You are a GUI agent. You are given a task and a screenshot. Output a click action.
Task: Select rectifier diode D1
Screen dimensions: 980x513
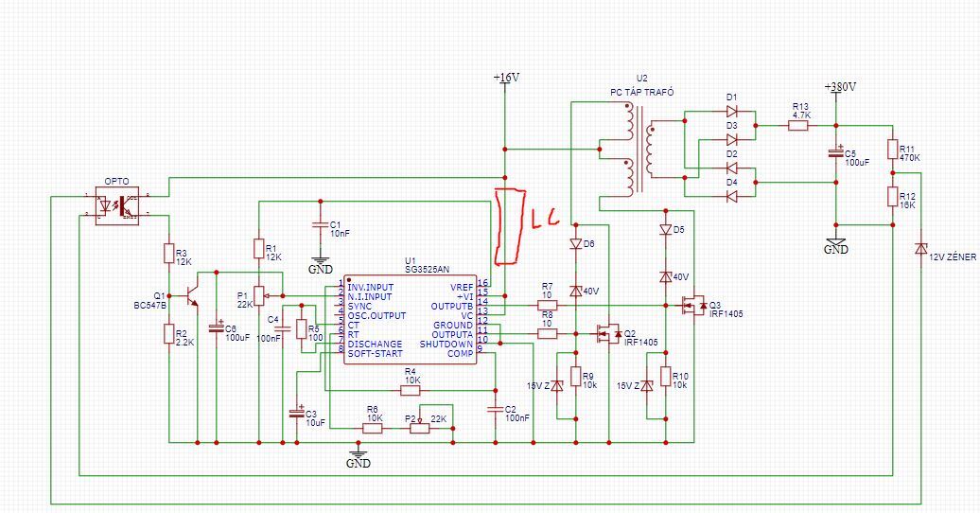(732, 112)
